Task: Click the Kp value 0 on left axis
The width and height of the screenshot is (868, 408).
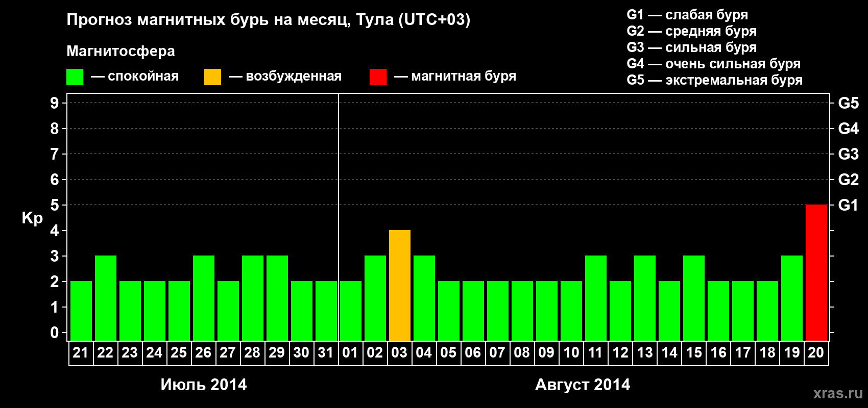Action: [55, 333]
